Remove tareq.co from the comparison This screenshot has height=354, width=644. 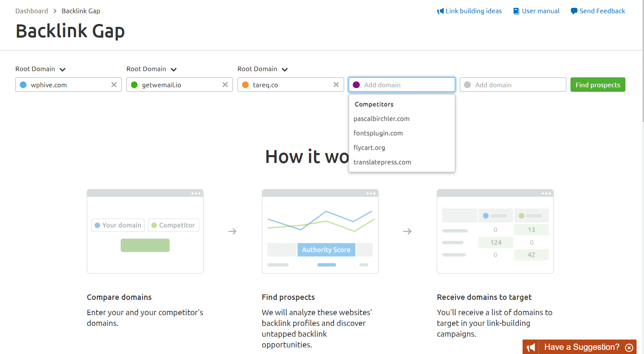pyautogui.click(x=336, y=84)
